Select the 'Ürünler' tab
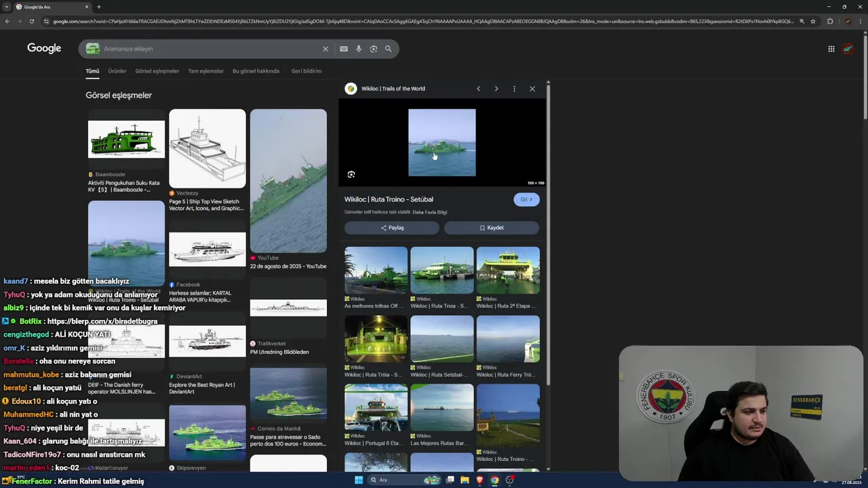The height and width of the screenshot is (488, 868). (117, 70)
